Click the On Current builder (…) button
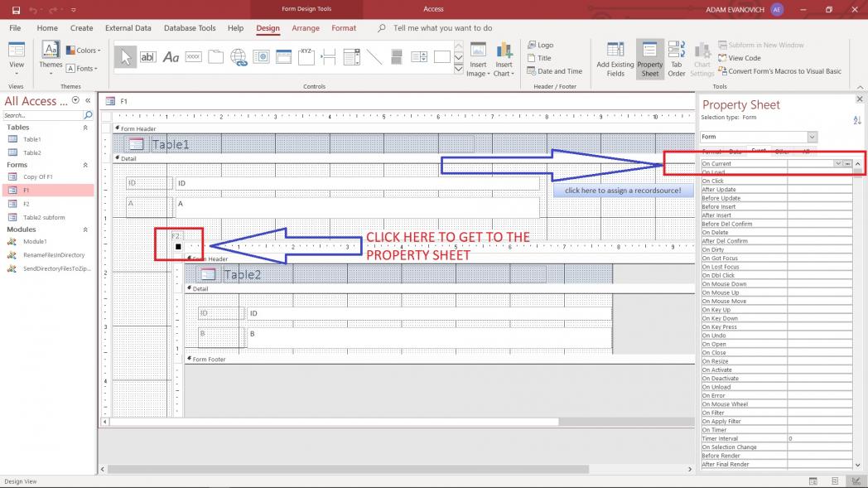868x488 pixels. (x=847, y=164)
